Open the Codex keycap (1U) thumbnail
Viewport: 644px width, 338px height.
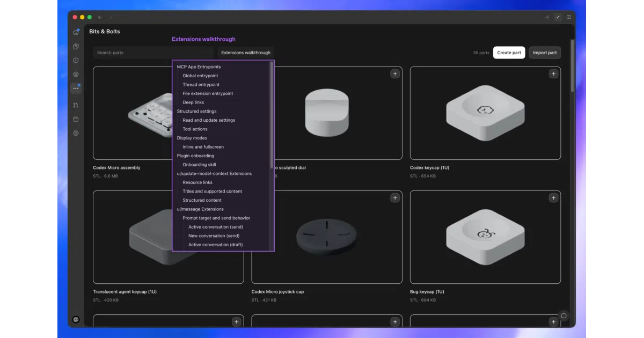pos(485,113)
